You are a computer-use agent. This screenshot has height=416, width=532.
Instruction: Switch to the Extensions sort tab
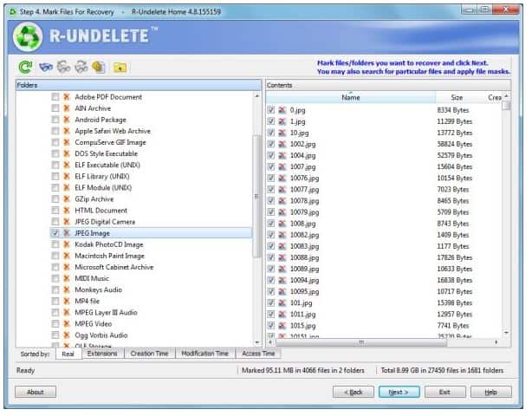(102, 354)
